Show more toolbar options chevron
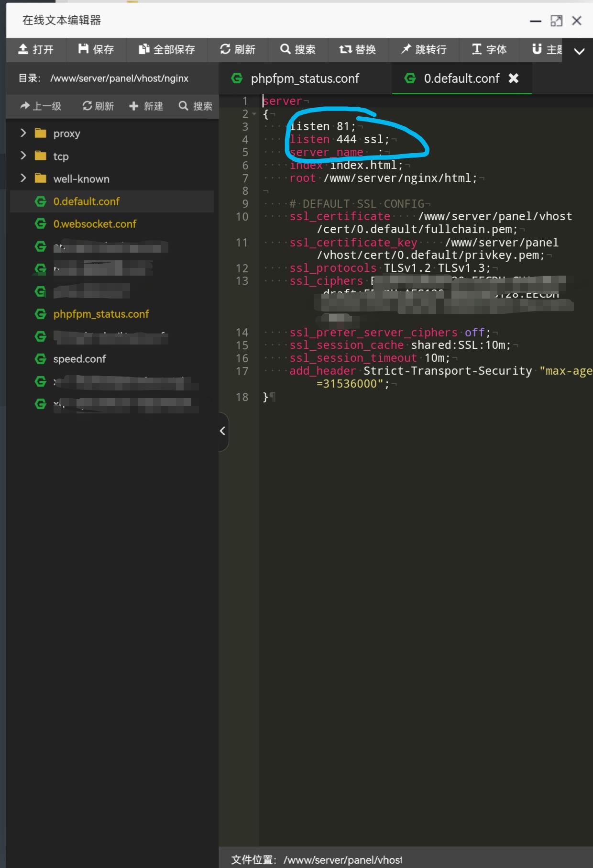593x868 pixels. pyautogui.click(x=579, y=51)
